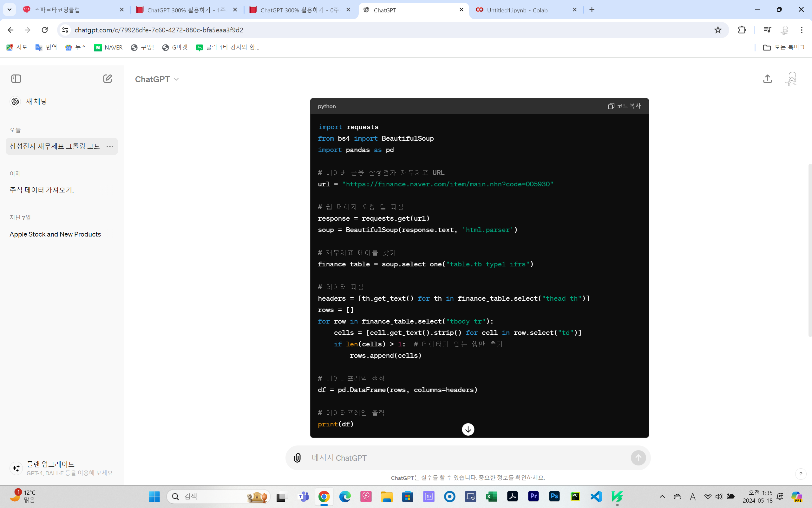Open volume control in system tray

[x=718, y=496]
